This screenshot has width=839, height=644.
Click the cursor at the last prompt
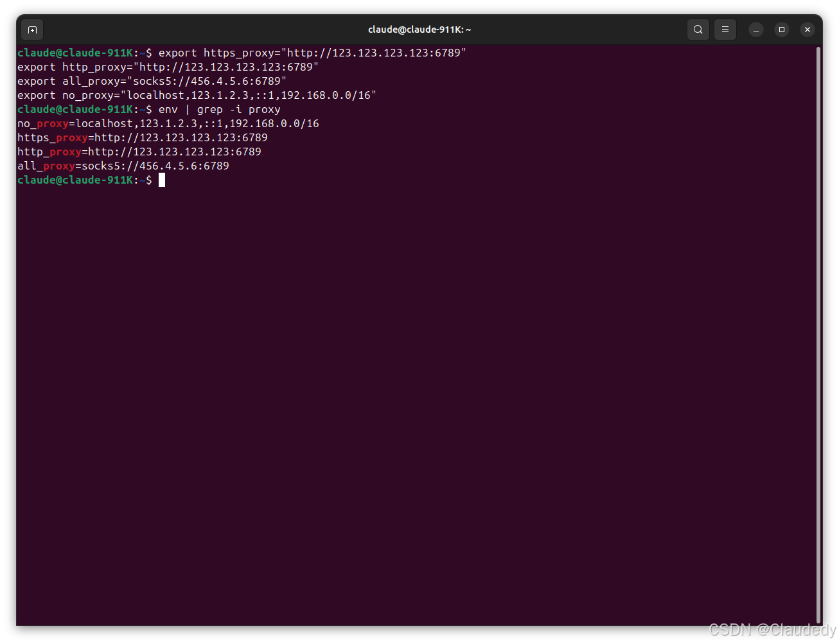[x=162, y=180]
